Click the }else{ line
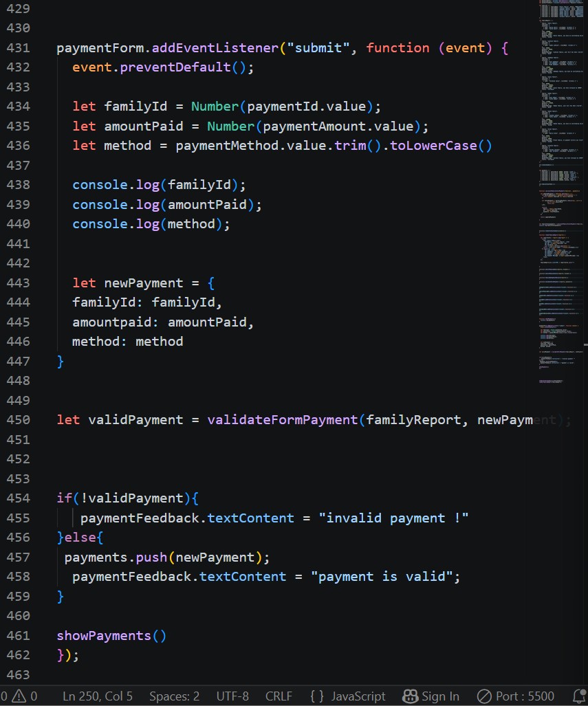Viewport: 588px width, 706px height. tap(80, 537)
